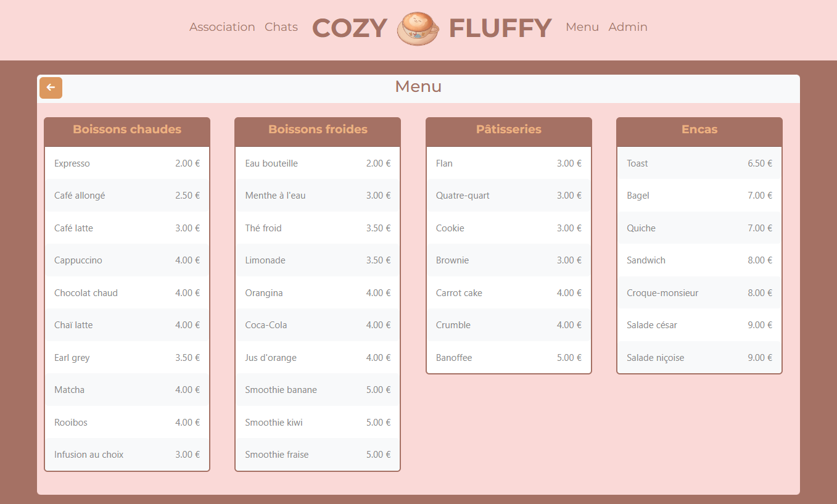Select the Quatre-quart row

509,196
